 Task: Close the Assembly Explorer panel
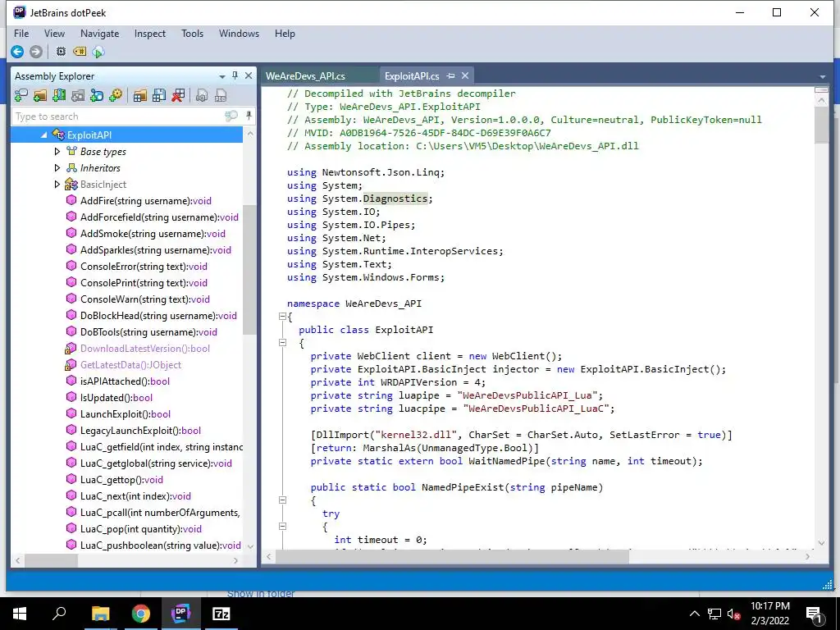click(249, 75)
